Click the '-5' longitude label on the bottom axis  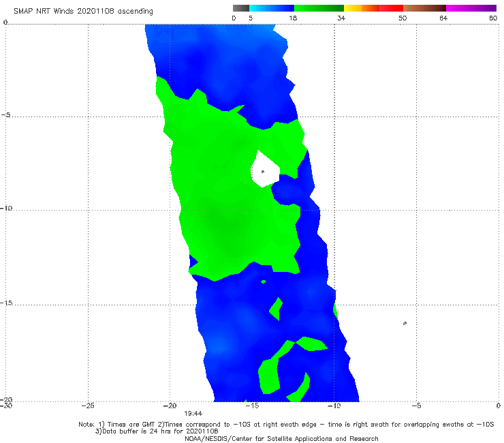point(416,406)
